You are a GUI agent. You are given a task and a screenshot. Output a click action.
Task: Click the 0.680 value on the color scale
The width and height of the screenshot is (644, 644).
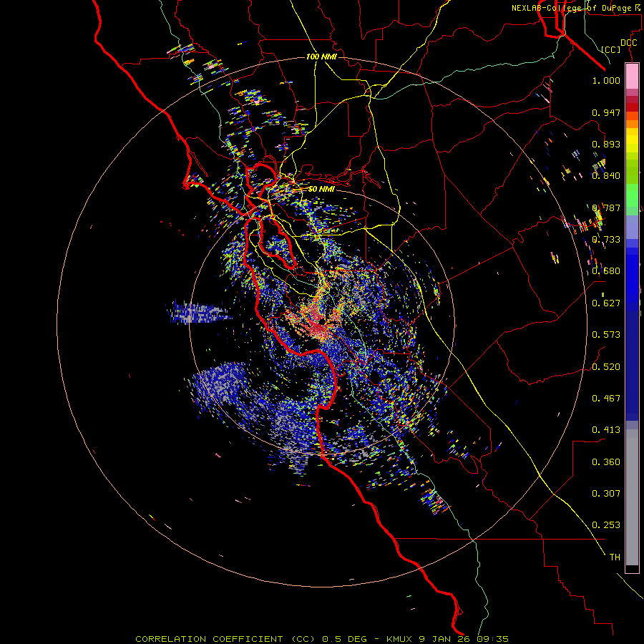click(606, 271)
